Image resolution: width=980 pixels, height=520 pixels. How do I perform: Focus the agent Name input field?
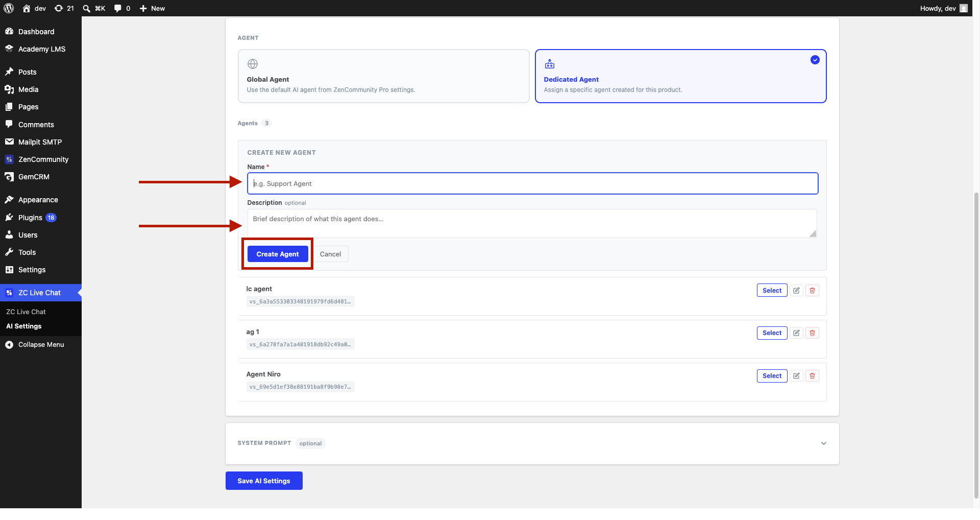[x=532, y=183]
